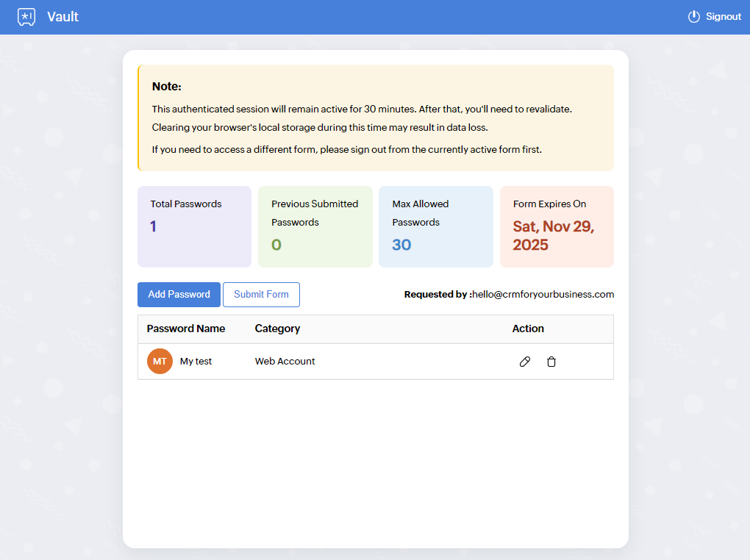Click the Submit Form button
The image size is (750, 560).
pyautogui.click(x=261, y=294)
